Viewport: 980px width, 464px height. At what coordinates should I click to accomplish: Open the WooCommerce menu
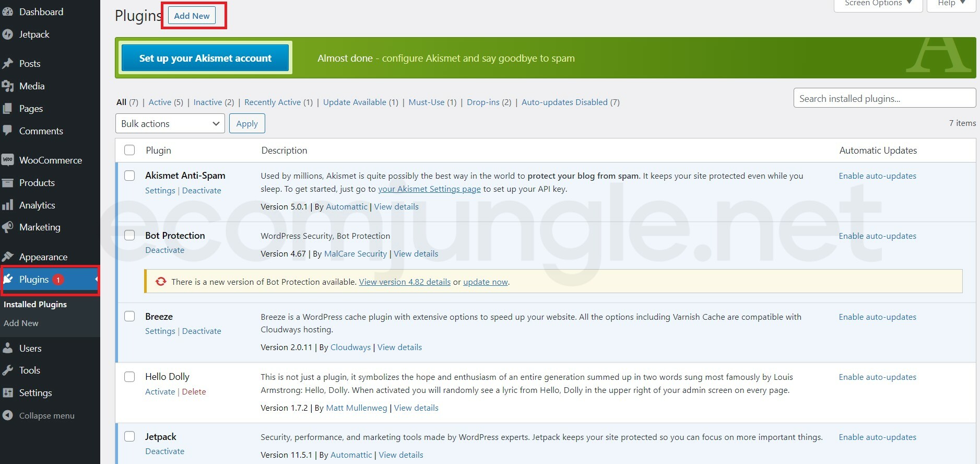50,160
